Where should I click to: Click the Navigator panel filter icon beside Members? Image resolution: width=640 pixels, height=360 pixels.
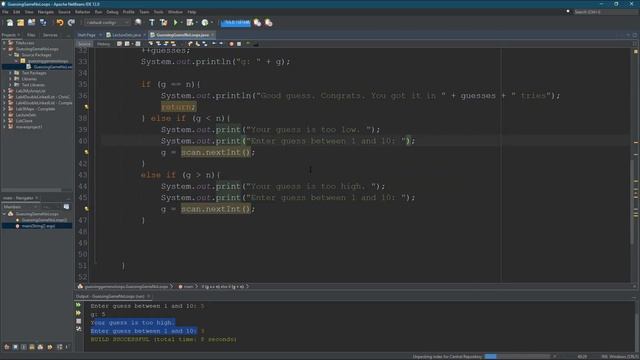66,207
